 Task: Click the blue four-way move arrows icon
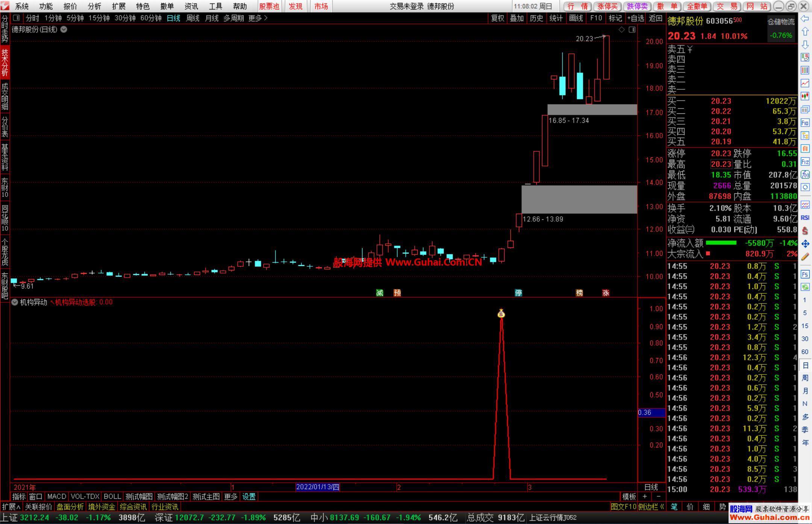coord(805,244)
